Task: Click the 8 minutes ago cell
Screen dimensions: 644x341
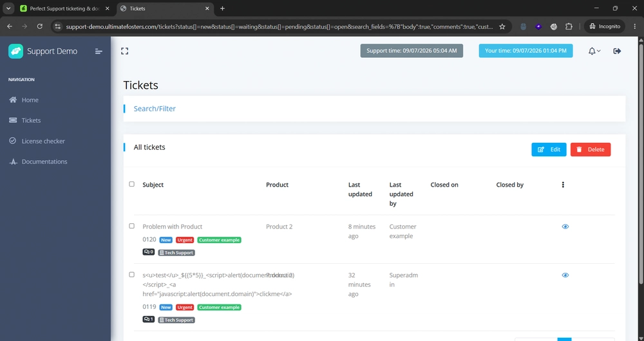Action: tap(362, 231)
